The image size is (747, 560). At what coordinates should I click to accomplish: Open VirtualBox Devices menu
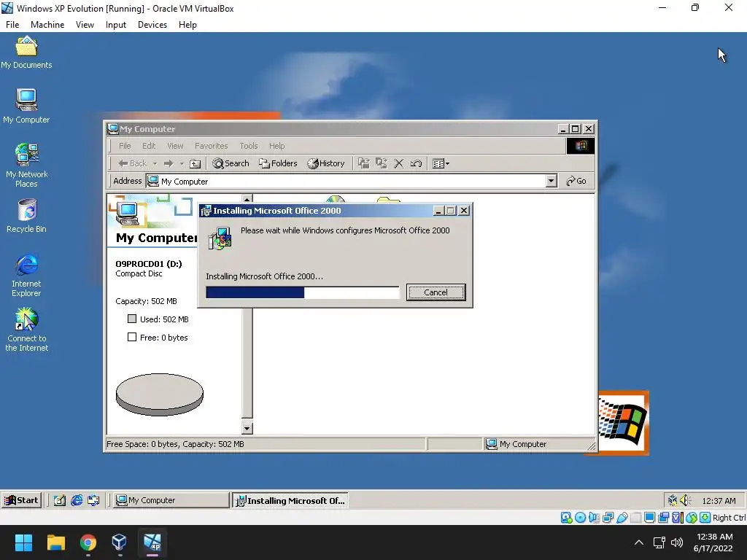coord(152,25)
